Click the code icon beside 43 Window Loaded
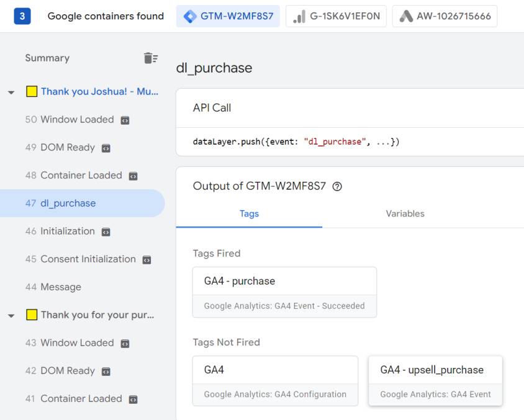This screenshot has height=420, width=524. click(125, 344)
